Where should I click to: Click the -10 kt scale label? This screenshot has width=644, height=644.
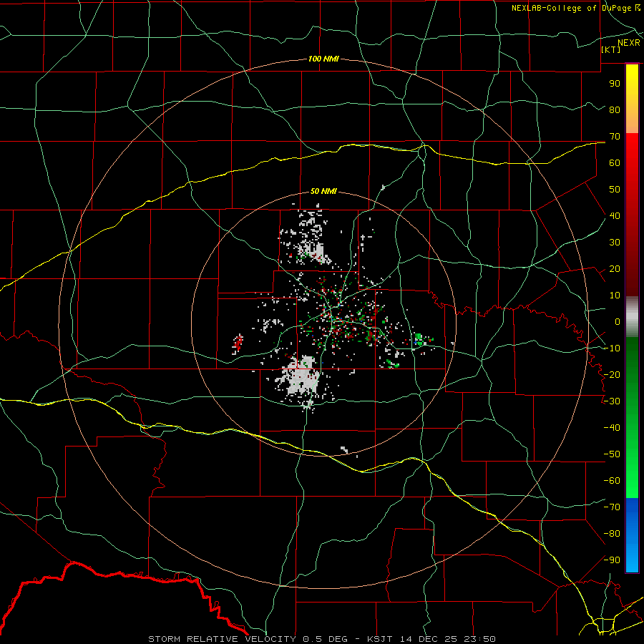tap(612, 348)
